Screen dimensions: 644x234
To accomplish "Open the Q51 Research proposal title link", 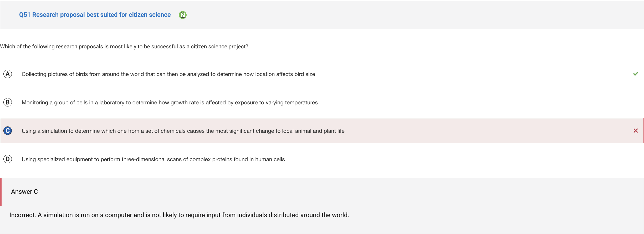I will [95, 15].
